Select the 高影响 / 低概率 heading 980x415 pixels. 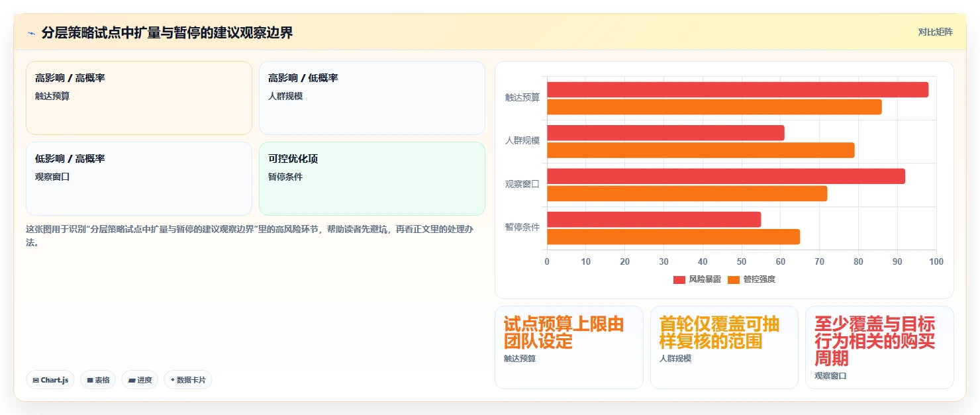point(303,78)
